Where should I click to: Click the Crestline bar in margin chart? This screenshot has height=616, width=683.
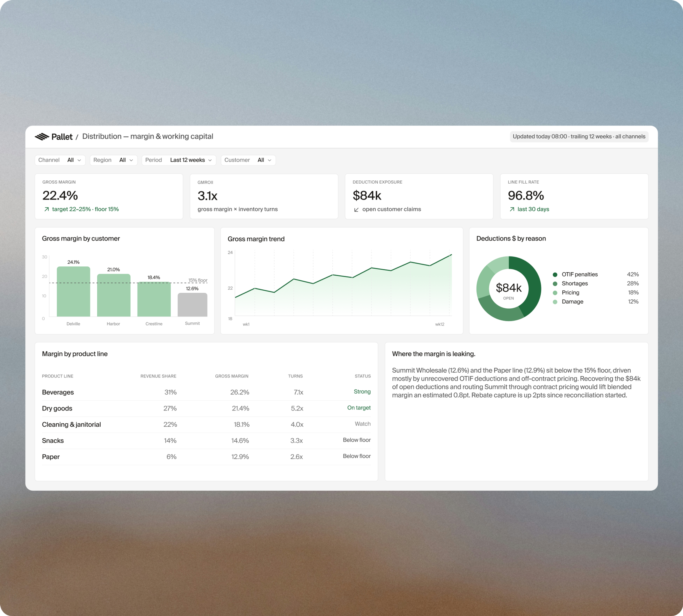pyautogui.click(x=154, y=299)
